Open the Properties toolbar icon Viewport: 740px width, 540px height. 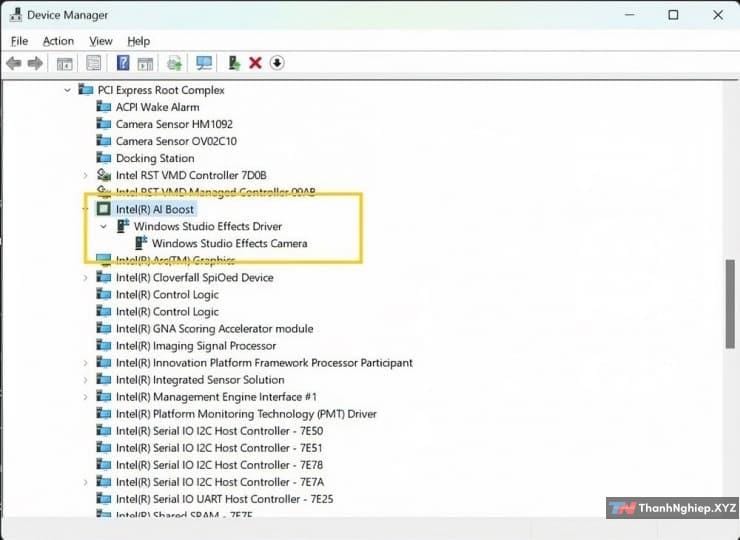(93, 63)
